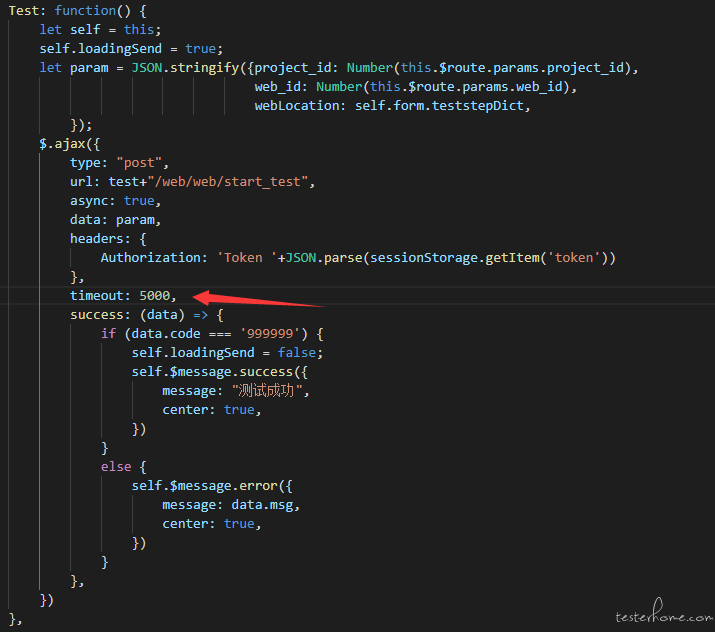Click 'webLocation: self.form.teststepDict,' line

[x=392, y=106]
